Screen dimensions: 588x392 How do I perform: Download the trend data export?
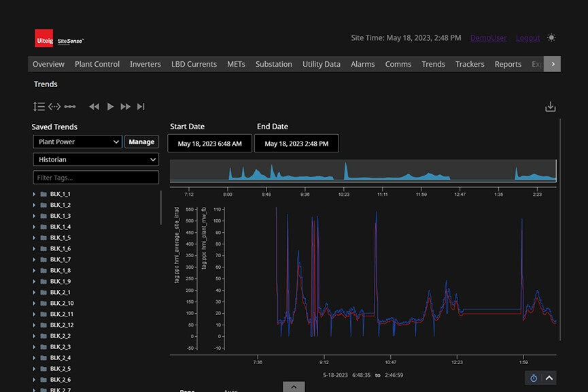click(551, 107)
